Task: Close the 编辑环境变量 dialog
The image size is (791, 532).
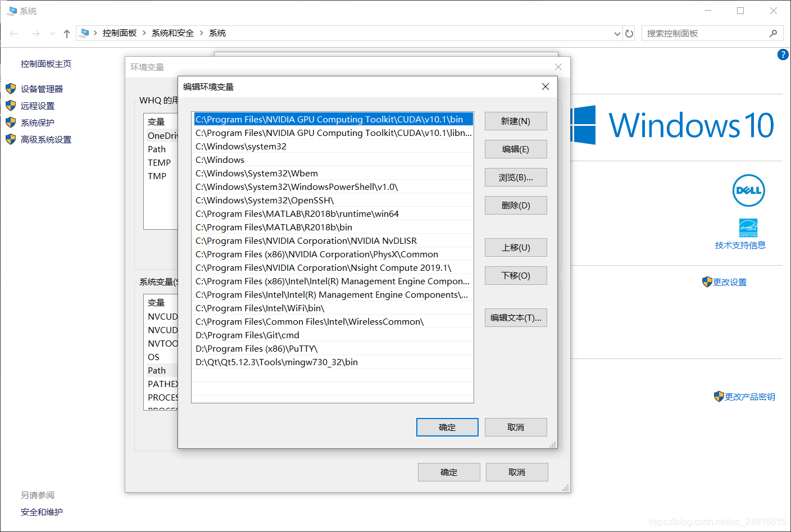Action: click(x=545, y=87)
